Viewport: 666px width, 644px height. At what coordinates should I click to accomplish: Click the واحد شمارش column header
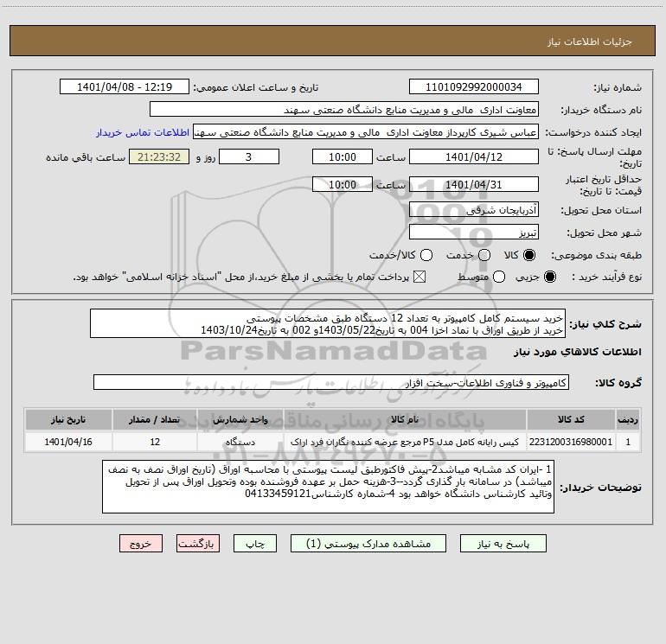(240, 419)
